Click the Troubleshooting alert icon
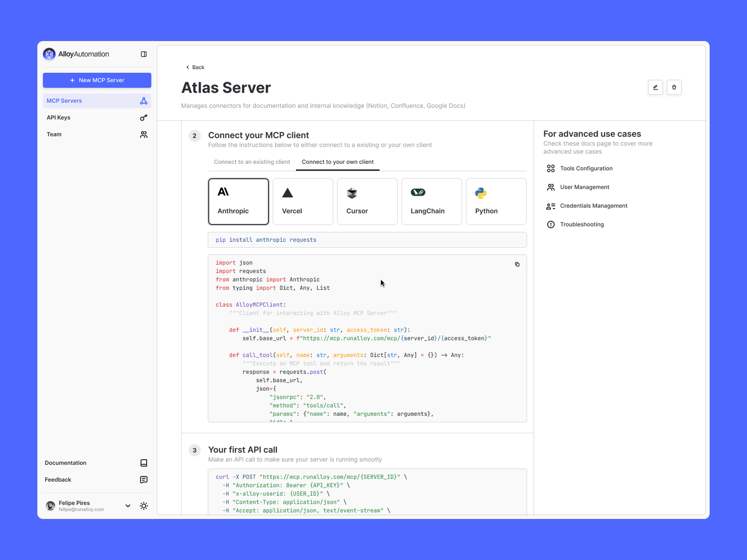The width and height of the screenshot is (747, 560). tap(551, 224)
